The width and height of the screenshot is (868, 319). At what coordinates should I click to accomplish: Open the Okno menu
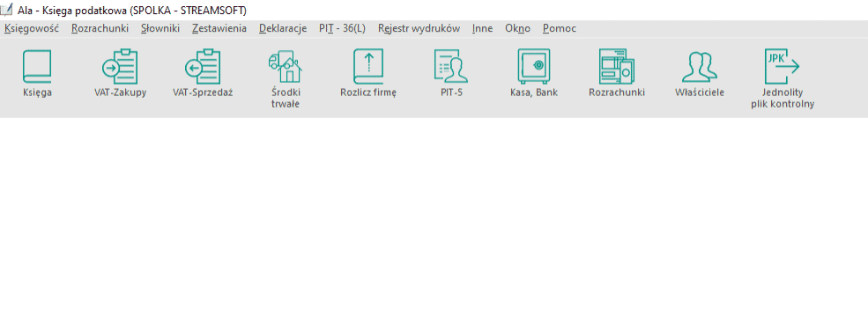pos(517,28)
